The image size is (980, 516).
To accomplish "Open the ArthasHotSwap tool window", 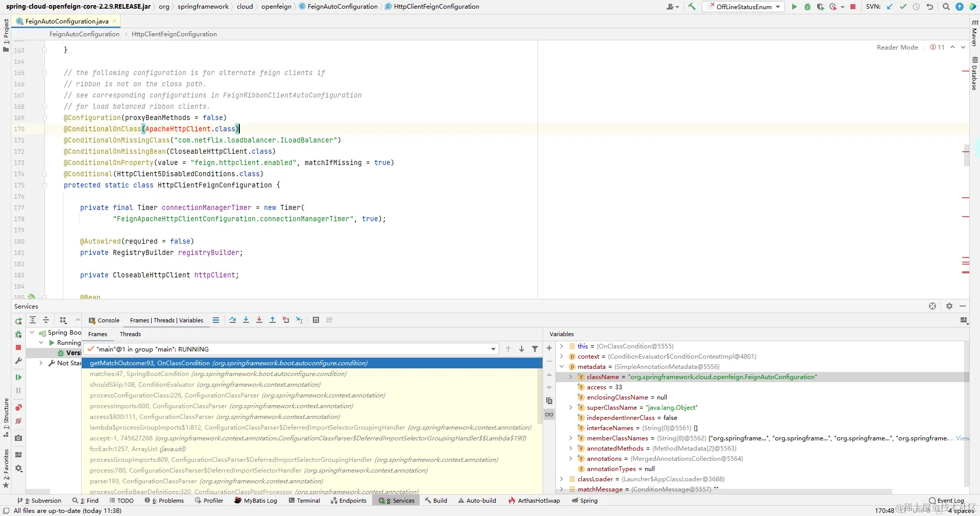I will (x=534, y=501).
